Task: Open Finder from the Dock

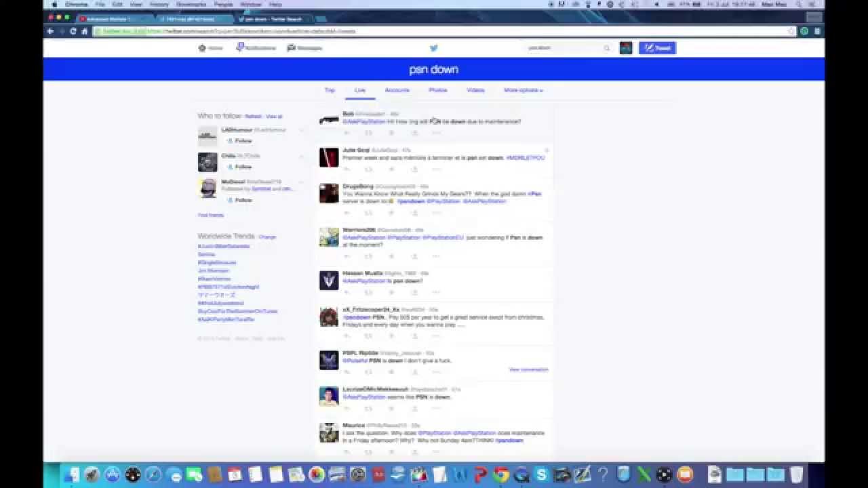Action: pos(71,474)
